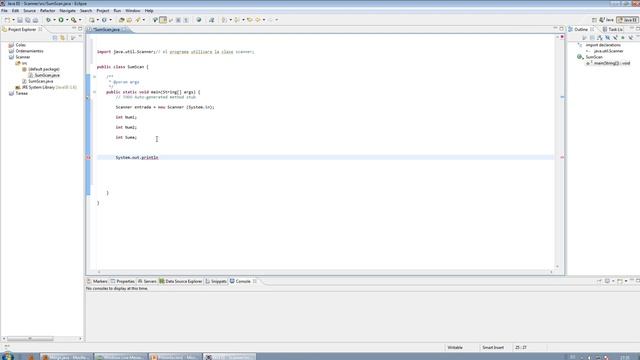The height and width of the screenshot is (360, 640).
Task: Open the Refactor menu
Action: [47, 11]
